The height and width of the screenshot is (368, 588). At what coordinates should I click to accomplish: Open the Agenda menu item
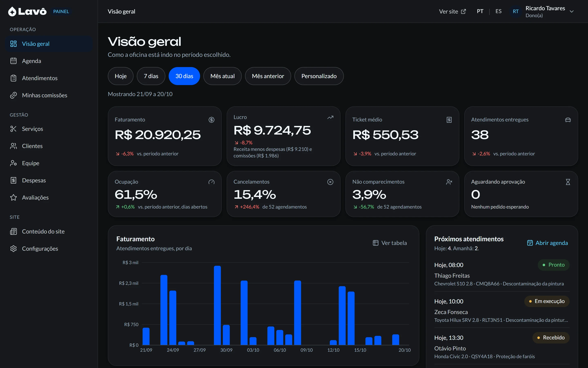point(49,61)
